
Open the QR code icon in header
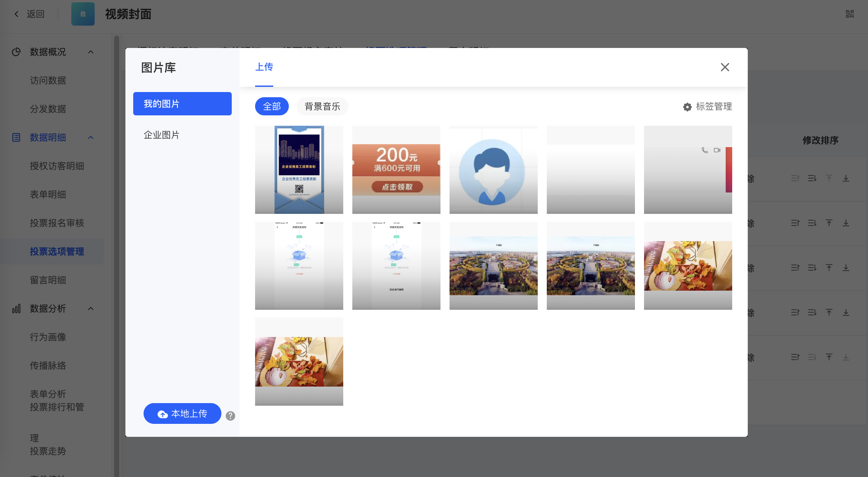pyautogui.click(x=850, y=14)
